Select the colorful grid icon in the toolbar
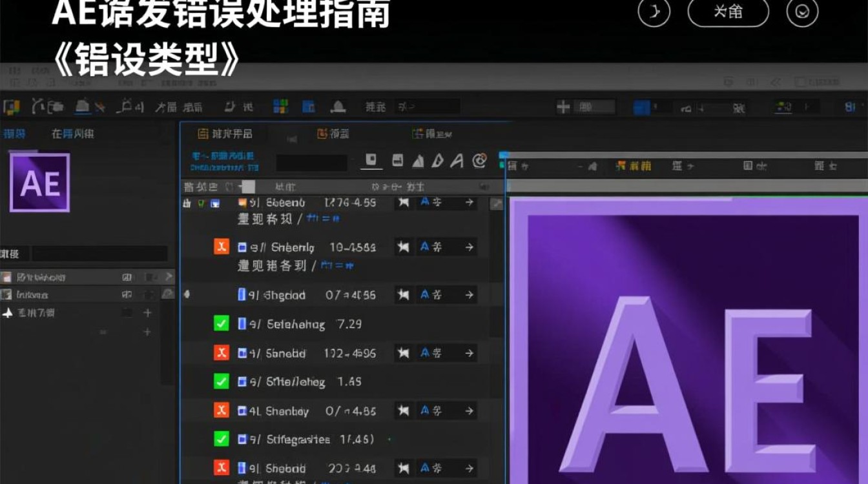 280,105
